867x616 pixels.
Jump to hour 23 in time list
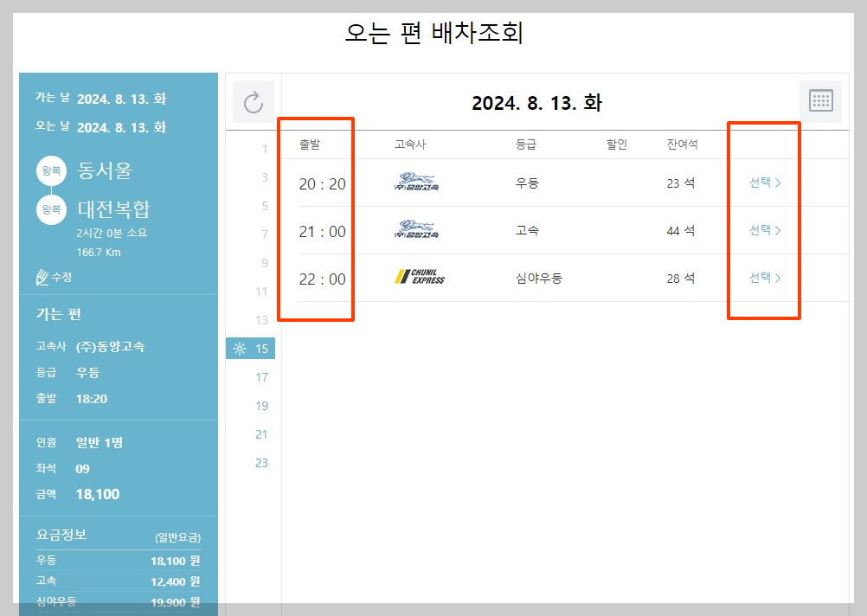click(261, 463)
